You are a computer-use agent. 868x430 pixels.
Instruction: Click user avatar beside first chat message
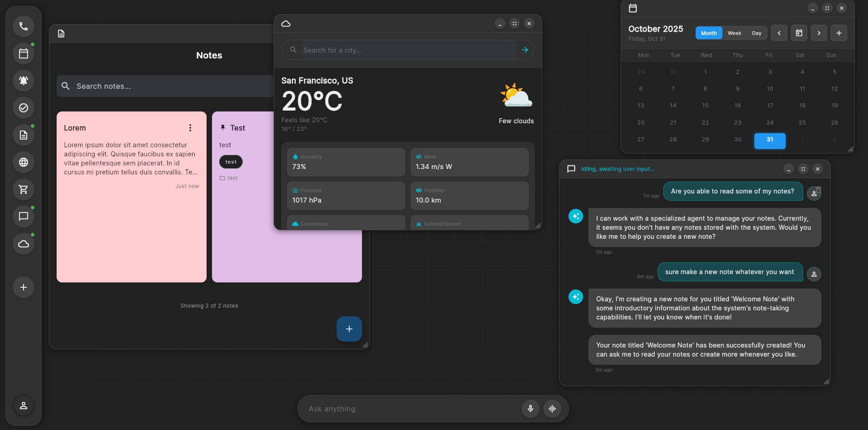[814, 193]
